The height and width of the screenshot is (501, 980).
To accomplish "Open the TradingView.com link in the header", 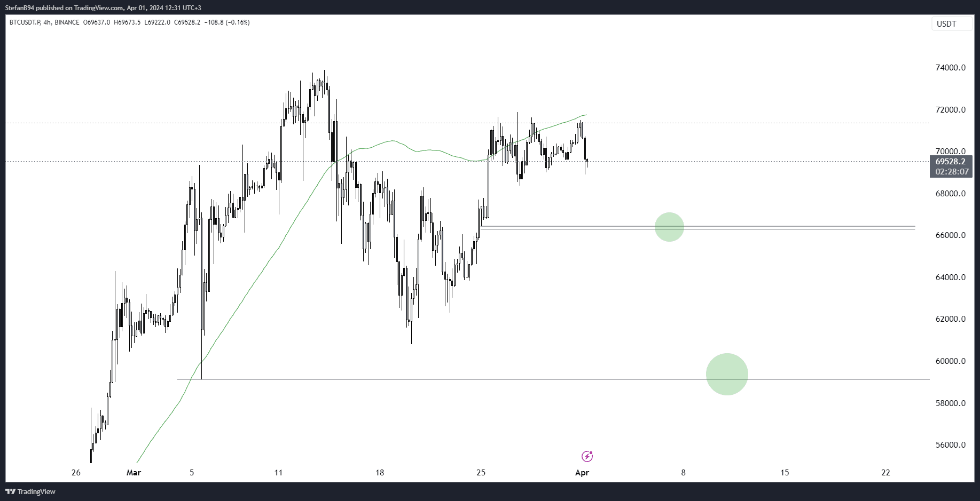I will pyautogui.click(x=99, y=8).
